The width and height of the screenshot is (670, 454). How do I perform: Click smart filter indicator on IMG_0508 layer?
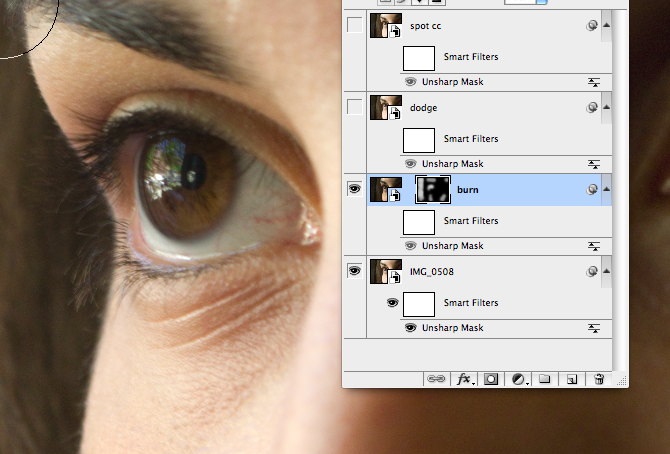point(592,271)
